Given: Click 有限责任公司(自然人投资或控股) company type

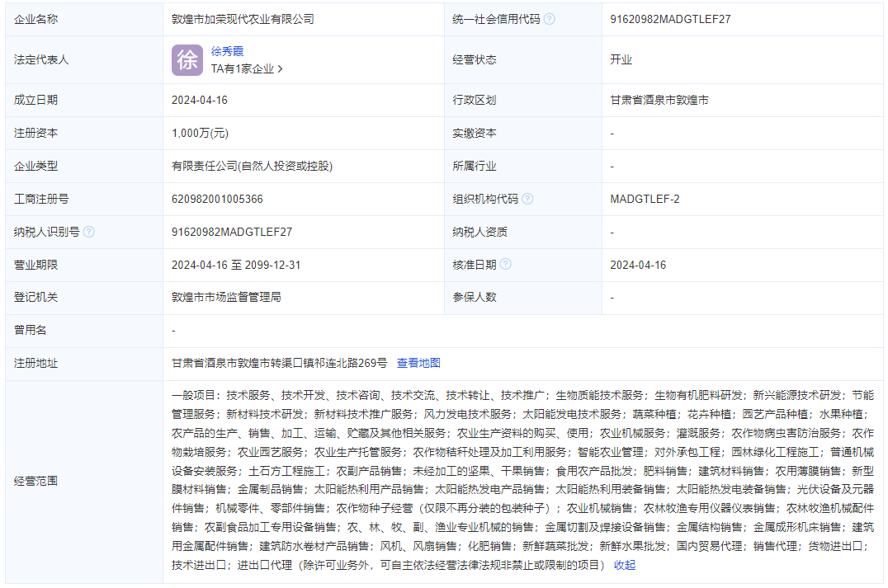Looking at the screenshot, I should [252, 166].
